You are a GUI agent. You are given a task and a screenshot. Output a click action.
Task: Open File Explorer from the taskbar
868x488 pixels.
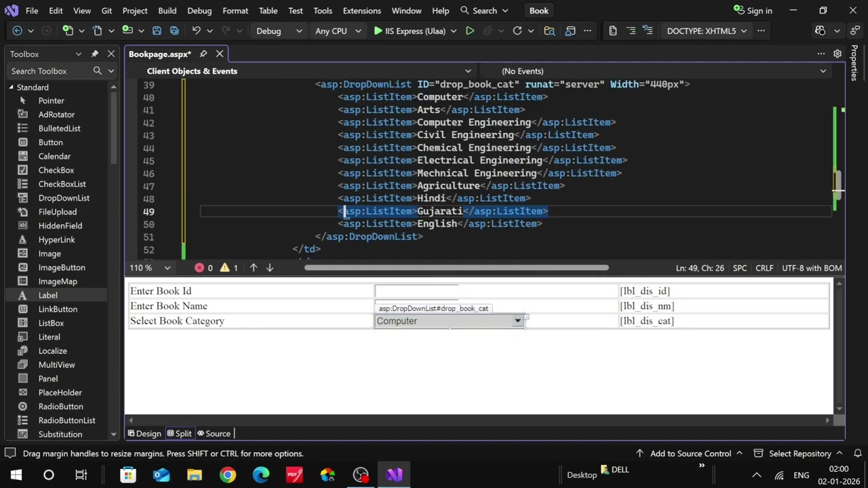pos(195,474)
